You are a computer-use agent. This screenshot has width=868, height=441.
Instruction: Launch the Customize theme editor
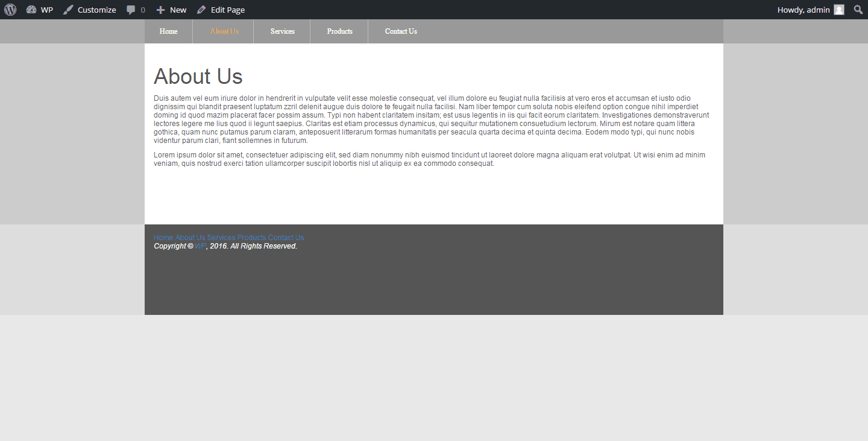point(90,10)
